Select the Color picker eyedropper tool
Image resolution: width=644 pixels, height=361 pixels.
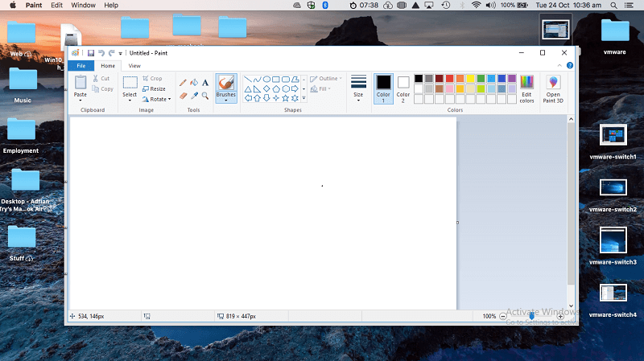[x=194, y=96]
